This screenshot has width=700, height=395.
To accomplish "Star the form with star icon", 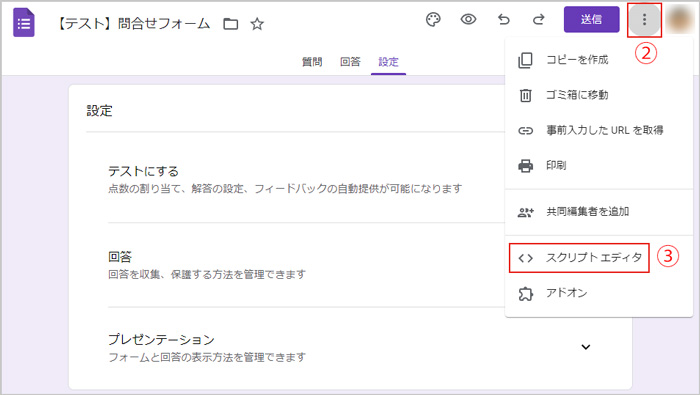I will tap(257, 24).
